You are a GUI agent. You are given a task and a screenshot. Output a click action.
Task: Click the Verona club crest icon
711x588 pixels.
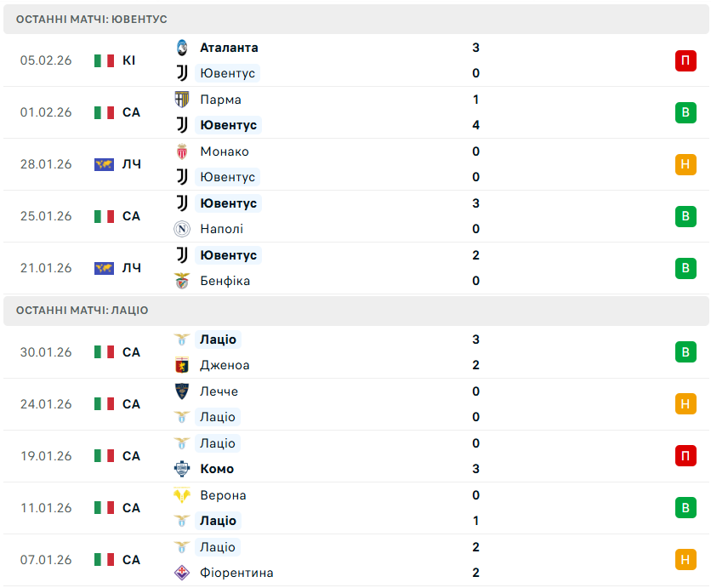[181, 495]
